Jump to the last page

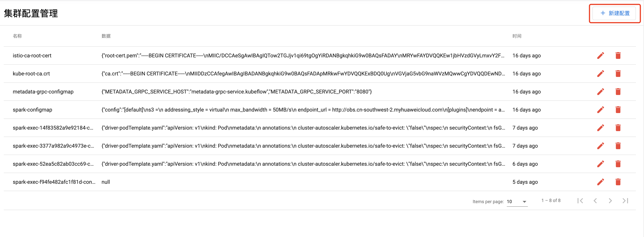pos(626,201)
